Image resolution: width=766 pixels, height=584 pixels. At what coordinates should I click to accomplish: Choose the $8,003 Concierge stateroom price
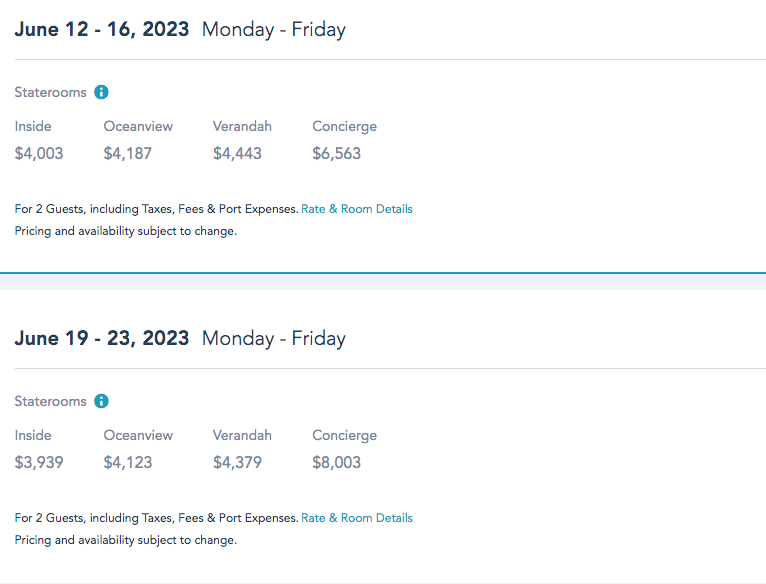(x=336, y=462)
